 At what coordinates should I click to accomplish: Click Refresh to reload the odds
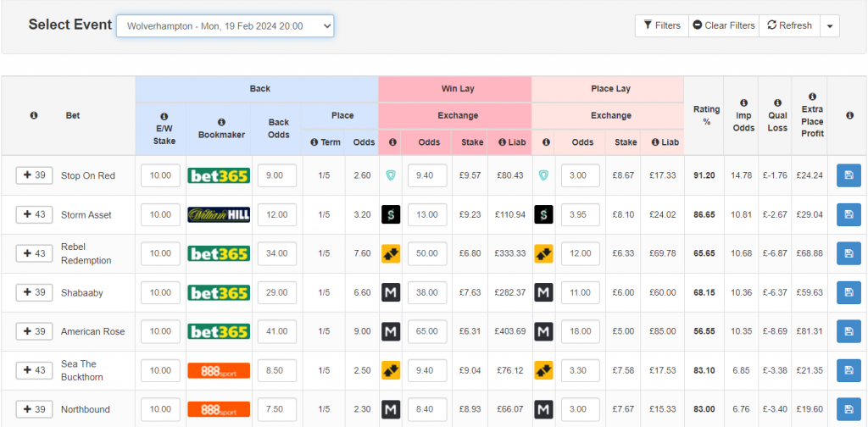click(x=789, y=26)
